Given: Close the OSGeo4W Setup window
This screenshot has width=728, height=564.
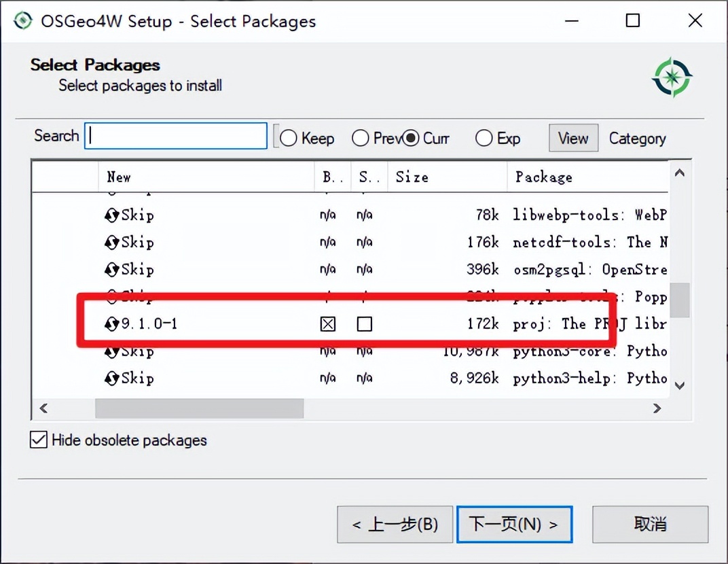Looking at the screenshot, I should point(695,20).
